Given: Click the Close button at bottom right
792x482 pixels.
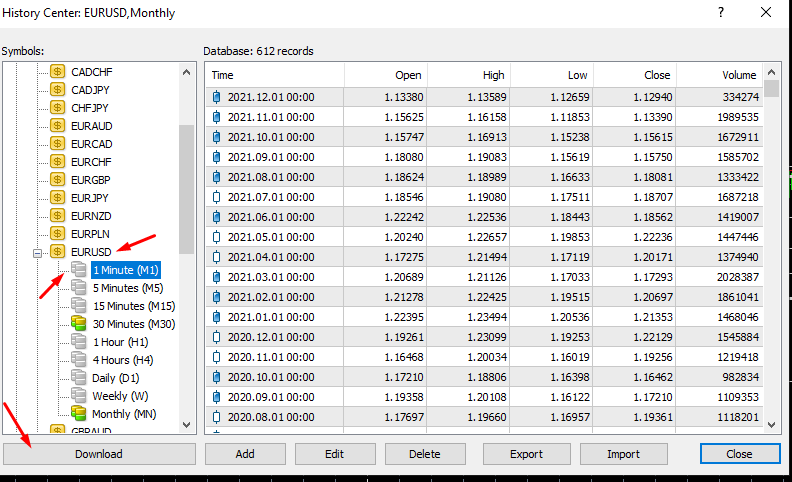Looking at the screenshot, I should pyautogui.click(x=739, y=454).
